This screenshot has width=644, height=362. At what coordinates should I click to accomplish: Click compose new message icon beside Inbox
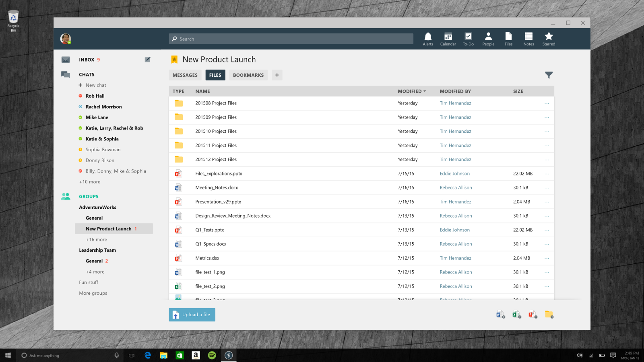point(148,60)
